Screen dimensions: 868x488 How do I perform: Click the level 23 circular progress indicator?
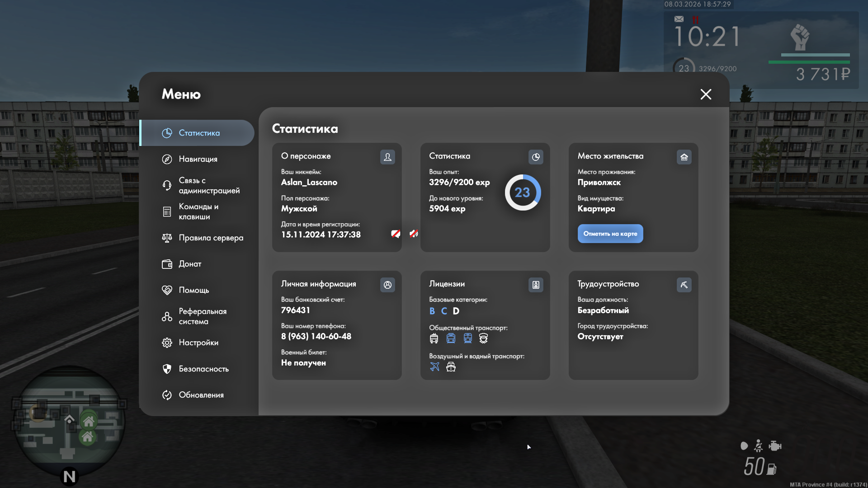tap(523, 192)
